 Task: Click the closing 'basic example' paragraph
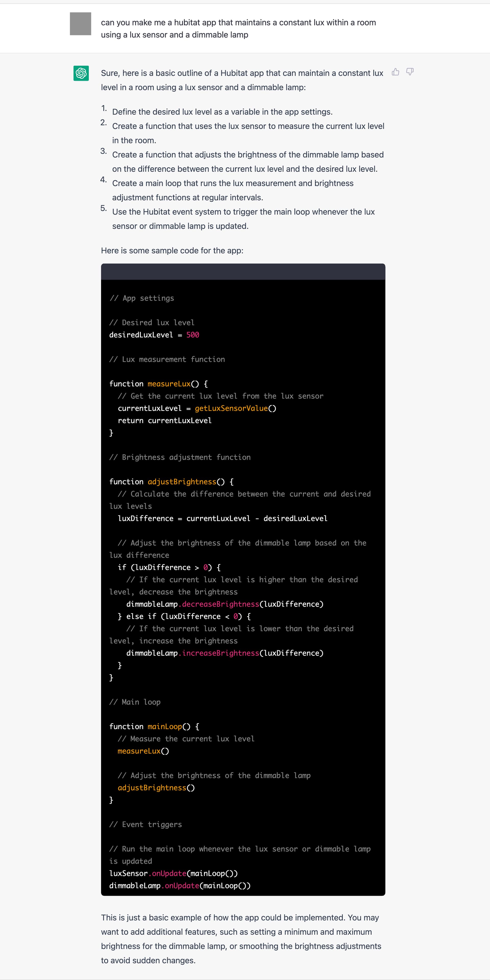[241, 939]
